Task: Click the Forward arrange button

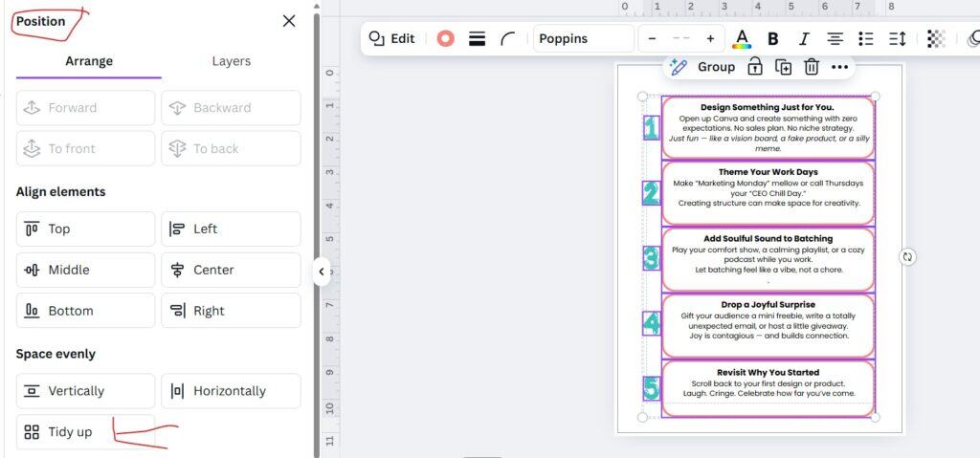Action: 85,107
